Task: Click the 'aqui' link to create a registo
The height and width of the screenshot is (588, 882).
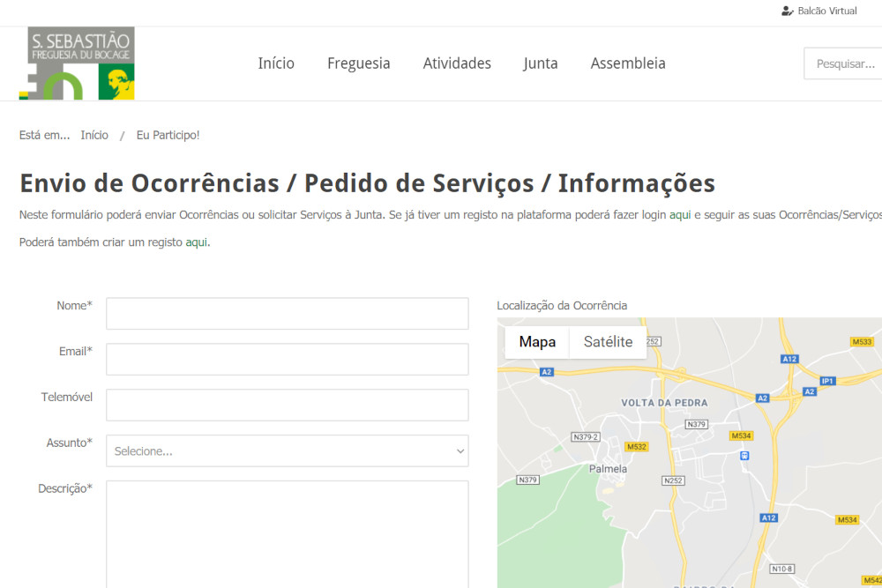Action: click(x=196, y=242)
